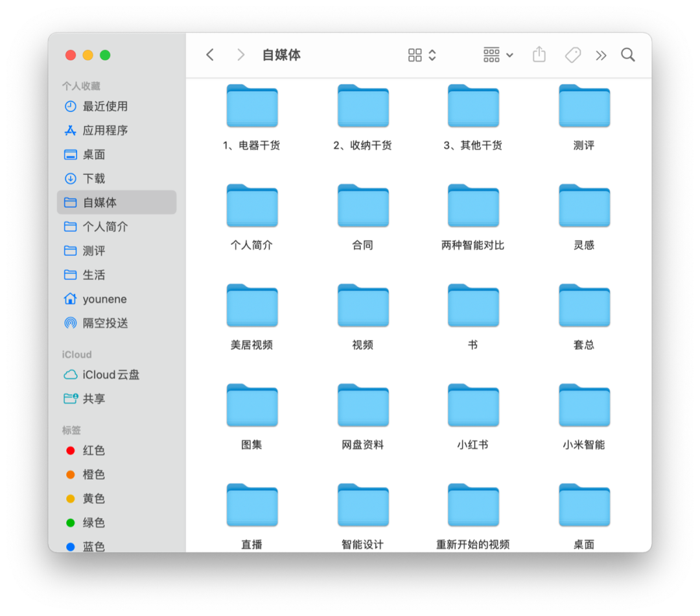Select 隔空投送 in the sidebar
This screenshot has height=616, width=700.
(x=117, y=323)
